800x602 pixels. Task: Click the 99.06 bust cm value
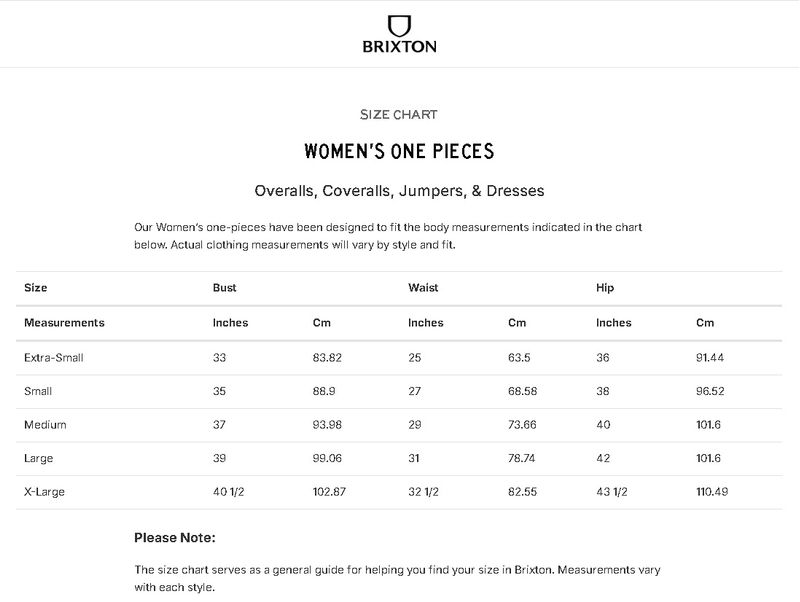coord(330,458)
